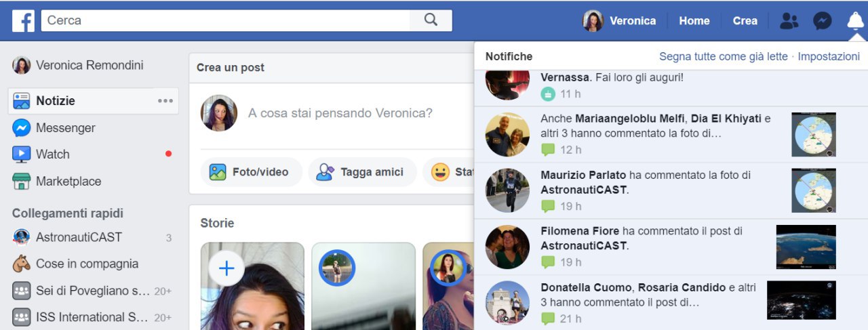Click Maurizio Parlato's profile picture
This screenshot has height=330, width=868.
tap(507, 190)
